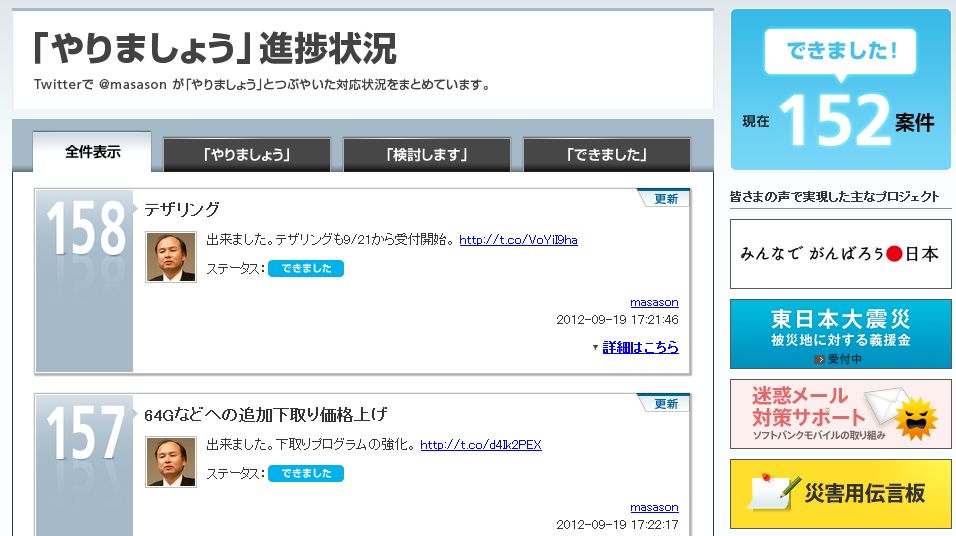This screenshot has width=956, height=536.
Task: Open masason profile link in item 157
Action: coord(654,507)
